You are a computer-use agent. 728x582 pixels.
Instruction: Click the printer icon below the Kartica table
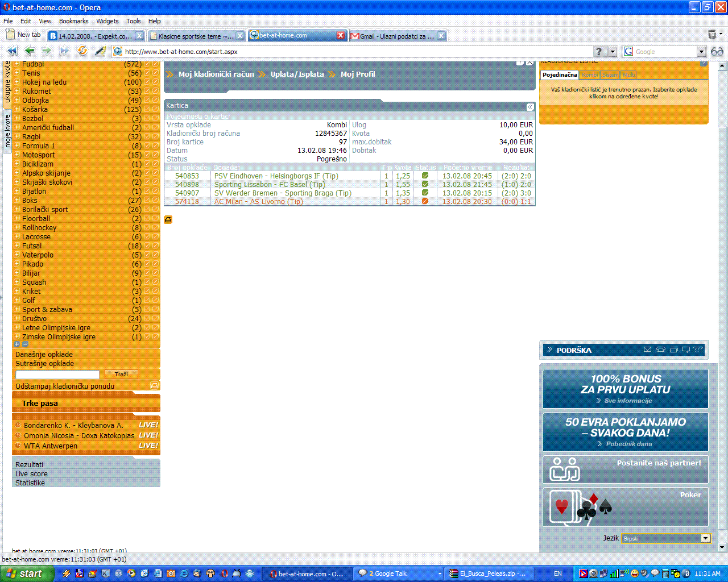click(x=168, y=219)
